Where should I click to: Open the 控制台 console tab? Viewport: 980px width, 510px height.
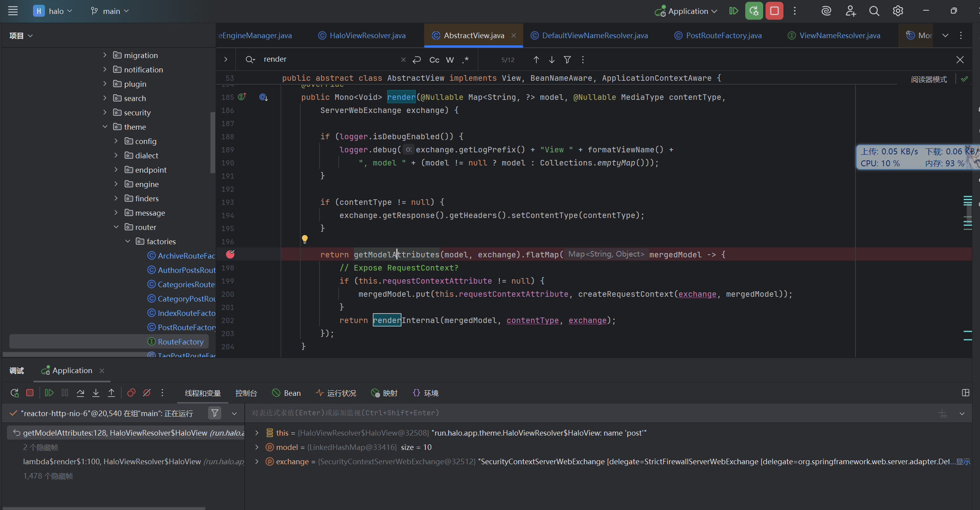[x=246, y=393]
